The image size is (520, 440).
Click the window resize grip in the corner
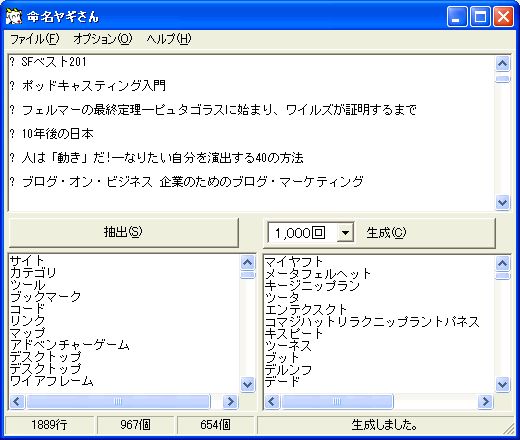509,429
